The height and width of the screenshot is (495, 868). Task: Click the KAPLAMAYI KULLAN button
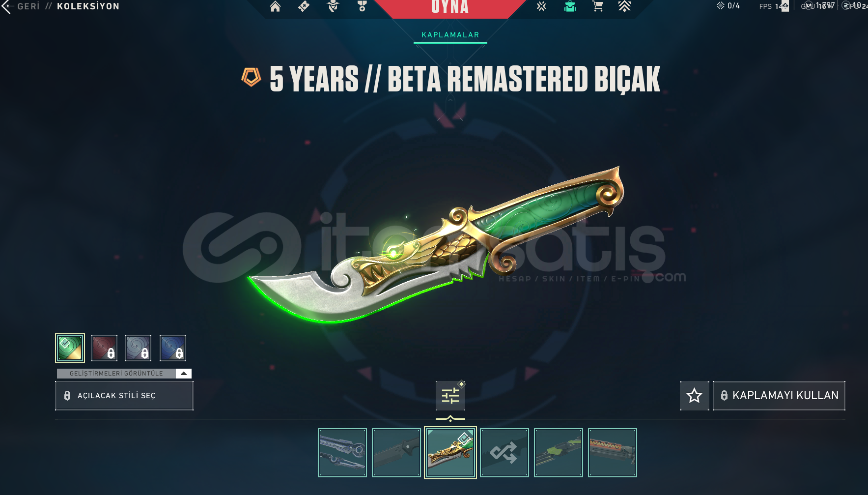point(779,396)
